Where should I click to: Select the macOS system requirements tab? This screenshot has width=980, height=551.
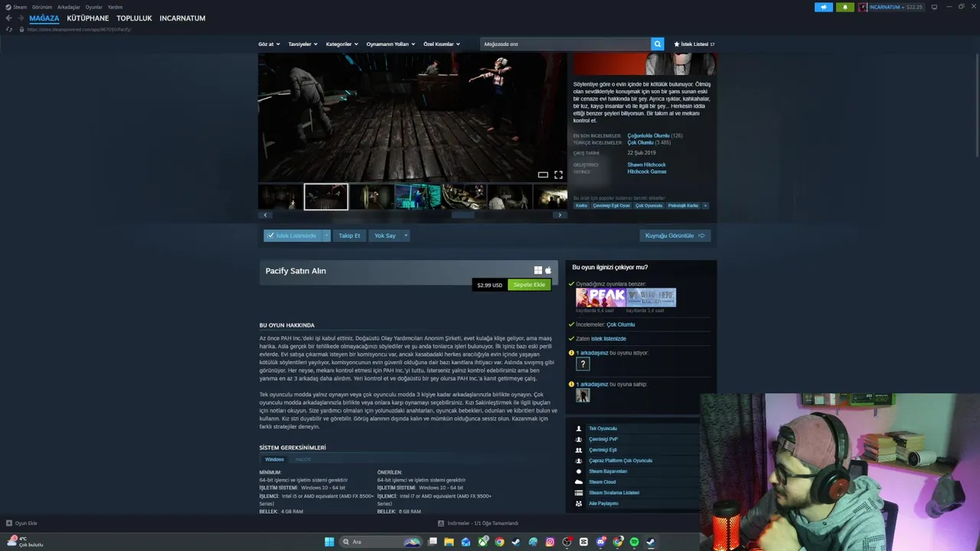coord(303,459)
